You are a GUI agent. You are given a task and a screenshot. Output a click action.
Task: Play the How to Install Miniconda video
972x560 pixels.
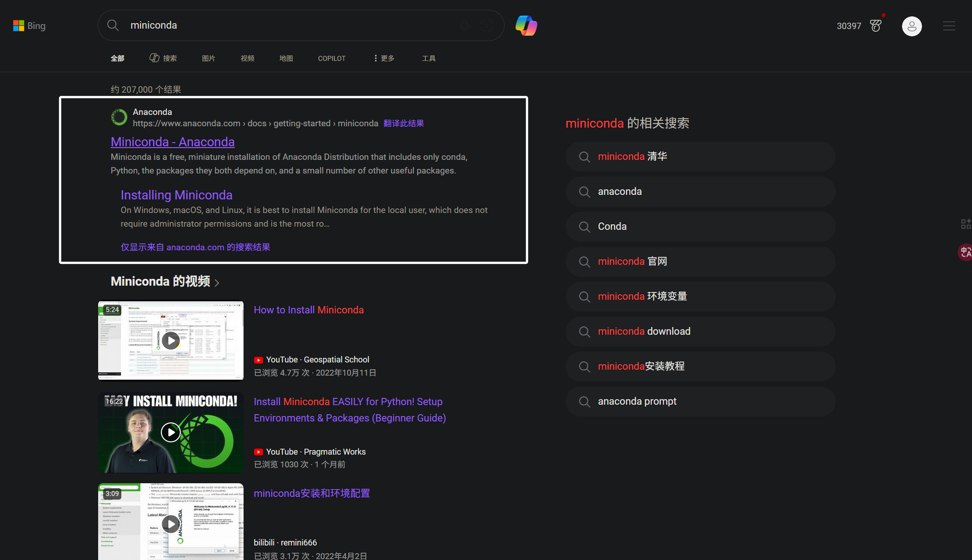tap(170, 341)
